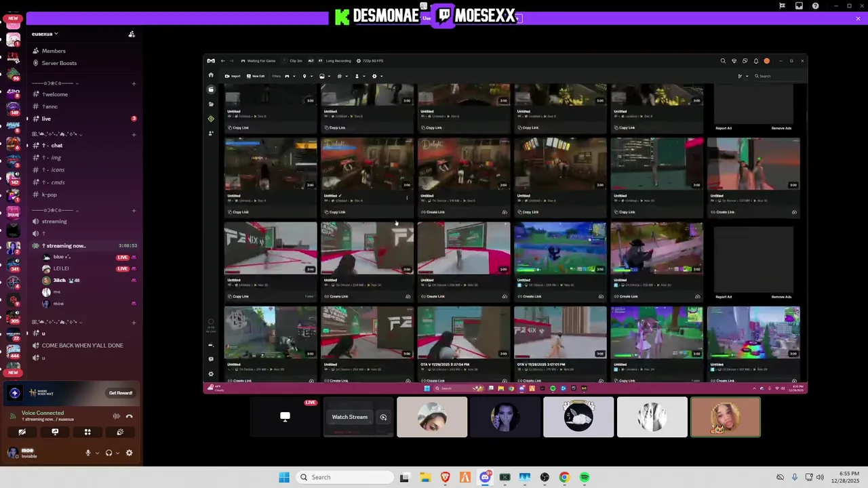This screenshot has width=868, height=488.
Task: Join the streaming voice channel
Action: (x=54, y=221)
